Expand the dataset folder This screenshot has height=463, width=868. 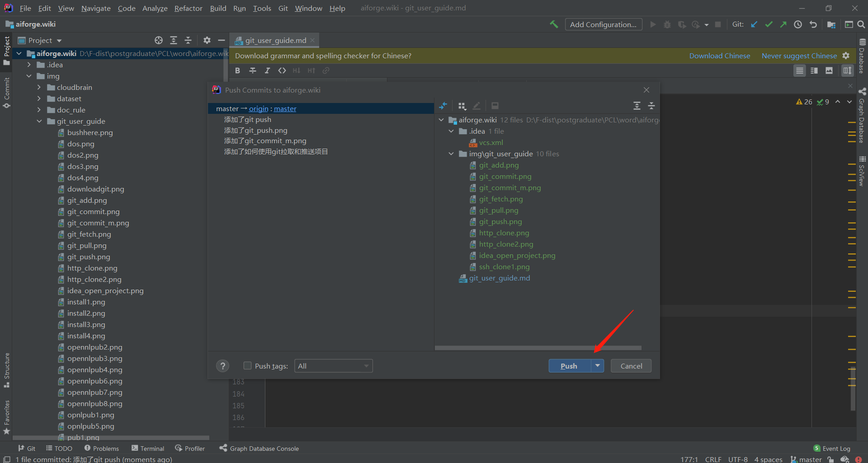point(39,99)
